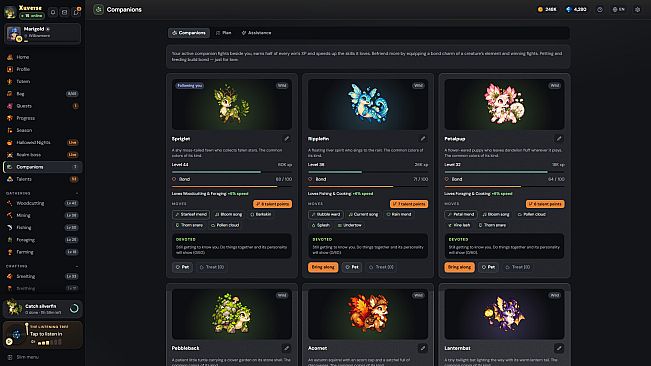Open the EN language selector

pos(619,10)
